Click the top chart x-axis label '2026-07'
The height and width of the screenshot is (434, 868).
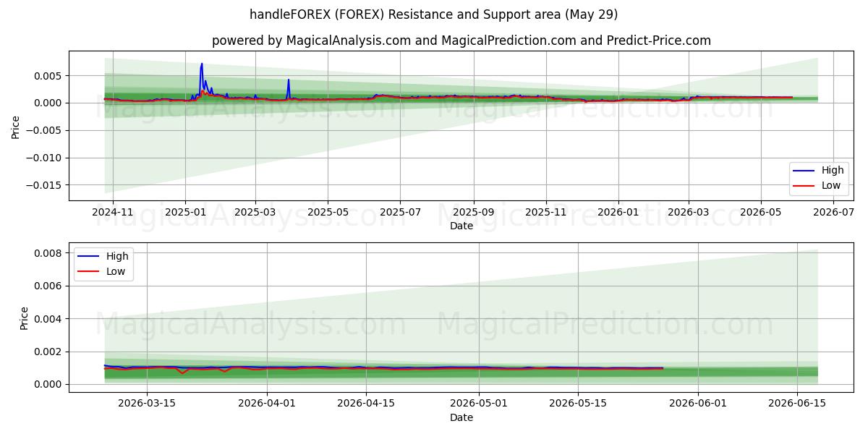point(833,213)
